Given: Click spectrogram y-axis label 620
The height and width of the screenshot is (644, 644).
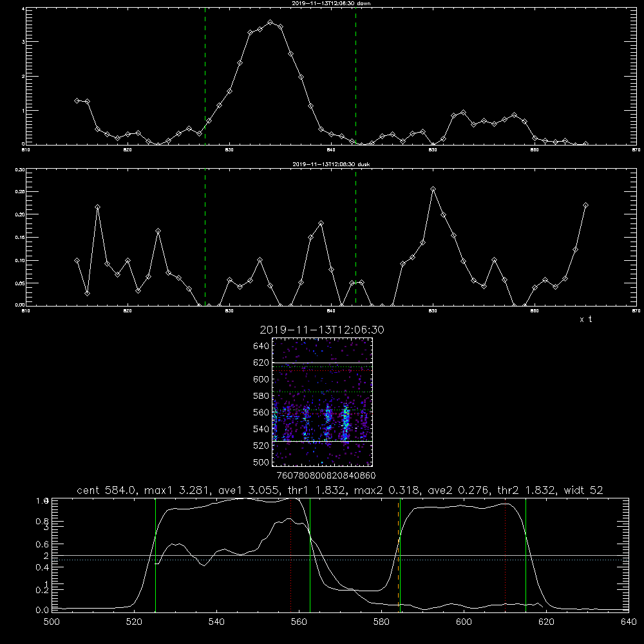Looking at the screenshot, I should pyautogui.click(x=261, y=363).
